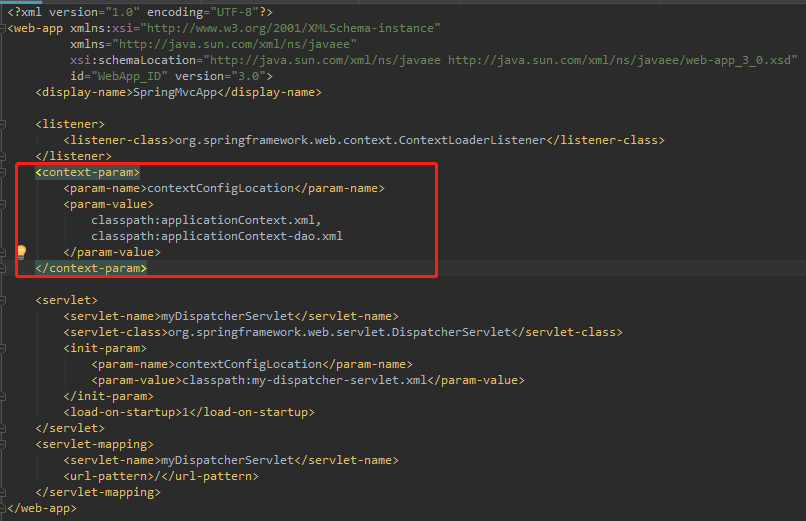The height and width of the screenshot is (521, 806).
Task: Click the closing </web-app> tag
Action: point(42,508)
